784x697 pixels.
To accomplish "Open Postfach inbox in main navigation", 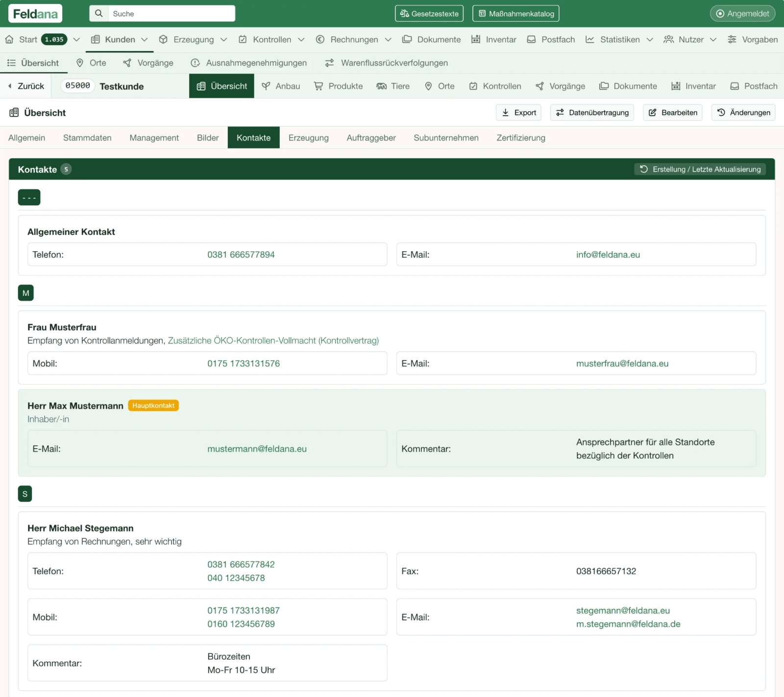I will click(551, 40).
